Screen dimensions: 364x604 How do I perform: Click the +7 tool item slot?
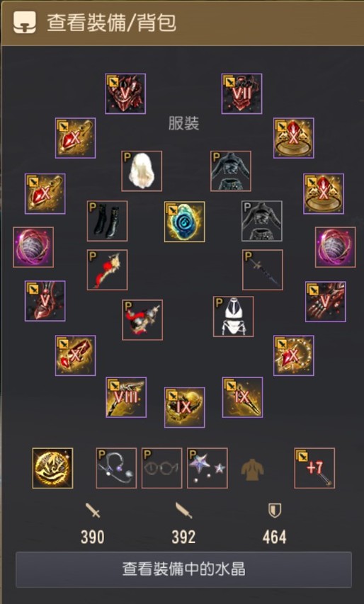(x=314, y=468)
